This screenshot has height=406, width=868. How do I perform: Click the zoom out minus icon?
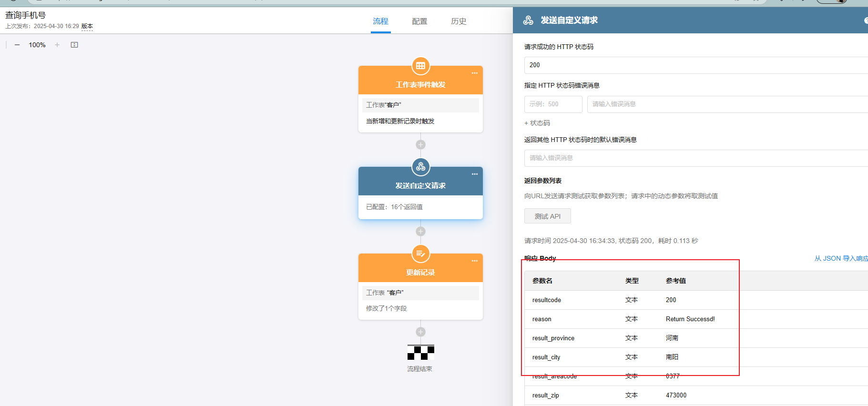17,45
